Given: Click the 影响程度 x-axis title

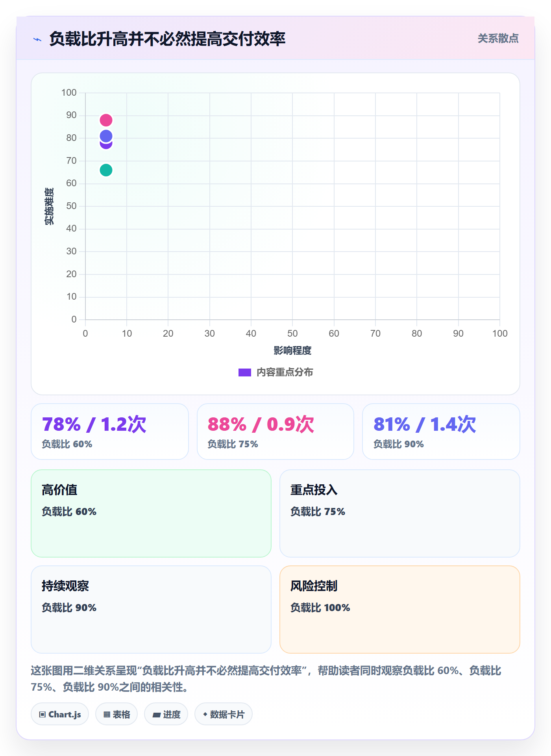Looking at the screenshot, I should [x=292, y=350].
